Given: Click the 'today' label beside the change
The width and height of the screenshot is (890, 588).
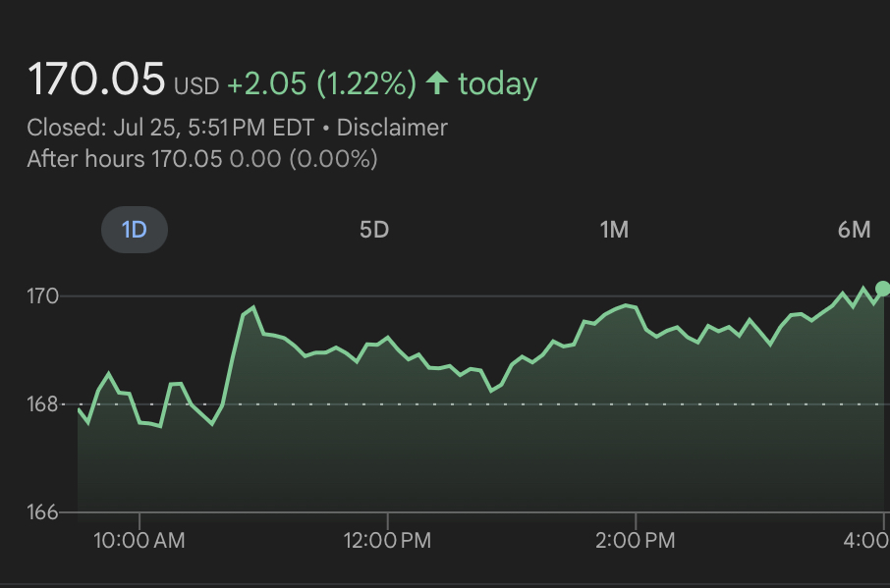Looking at the screenshot, I should tap(498, 84).
